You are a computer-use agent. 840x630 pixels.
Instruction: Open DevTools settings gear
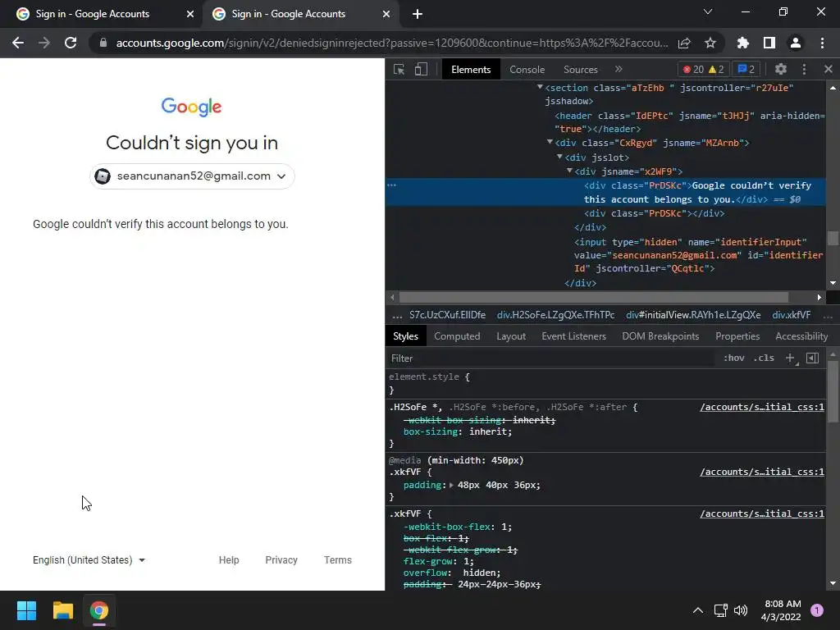pos(781,69)
